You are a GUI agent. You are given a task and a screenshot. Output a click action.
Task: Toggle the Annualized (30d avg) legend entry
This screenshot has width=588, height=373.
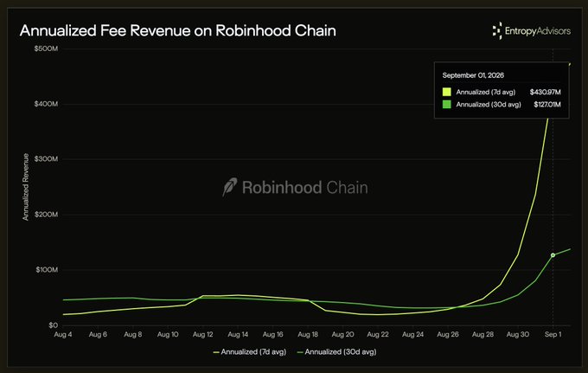[x=336, y=352]
